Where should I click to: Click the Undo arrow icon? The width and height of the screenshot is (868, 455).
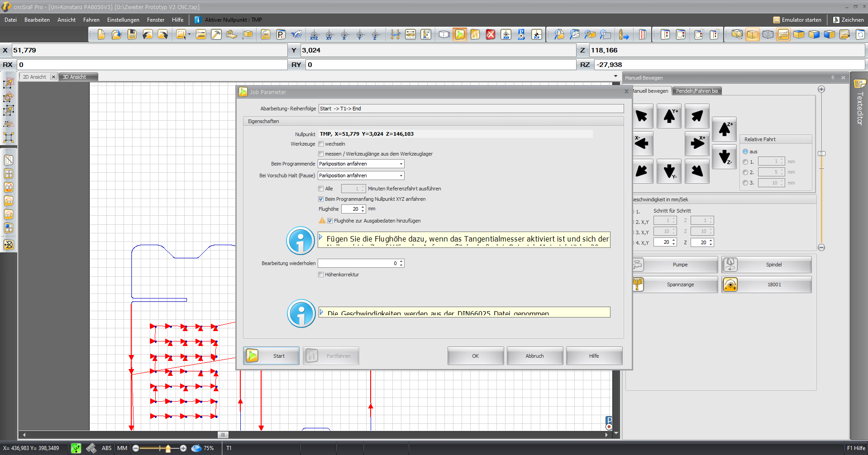(x=148, y=34)
